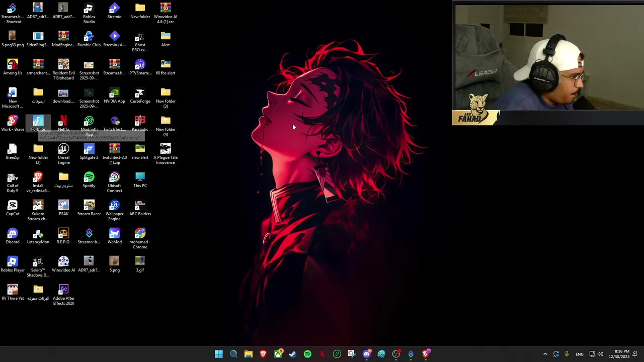Select the NVIDIA App desktop icon
The image size is (644, 362).
point(114,96)
